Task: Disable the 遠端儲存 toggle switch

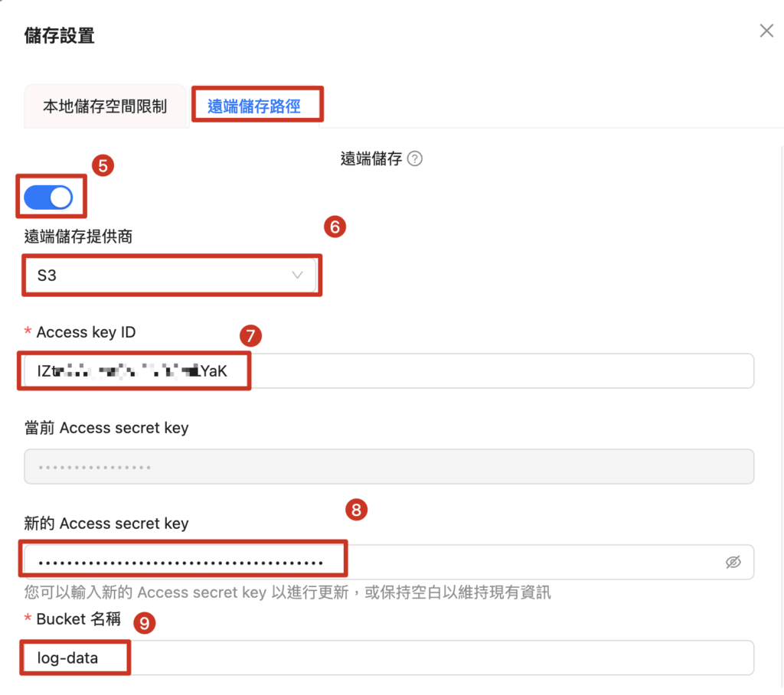Action: click(49, 197)
